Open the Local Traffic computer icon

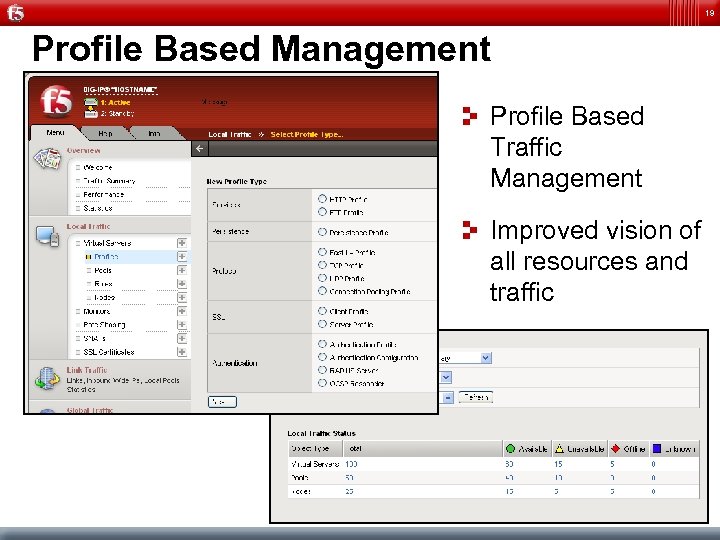coord(47,236)
